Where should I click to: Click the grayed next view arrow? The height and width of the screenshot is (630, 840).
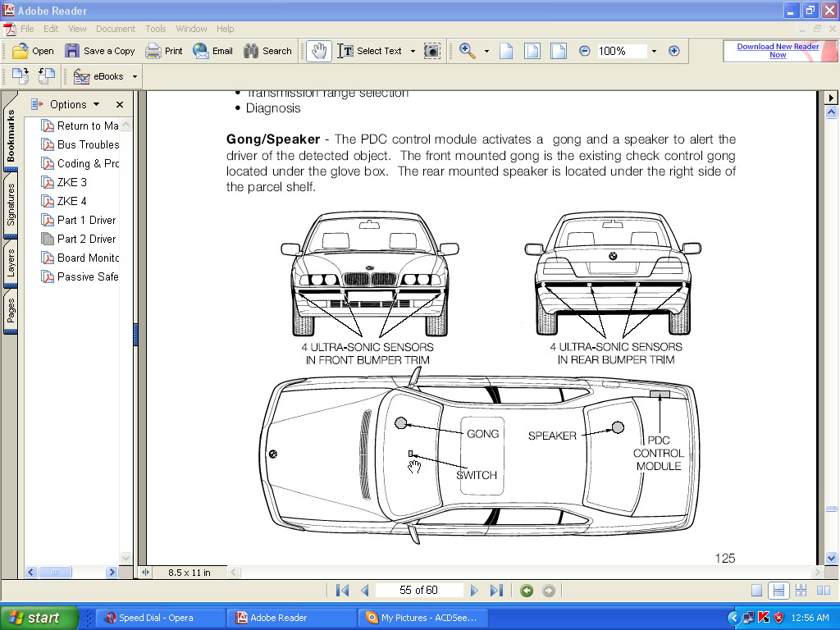point(549,591)
